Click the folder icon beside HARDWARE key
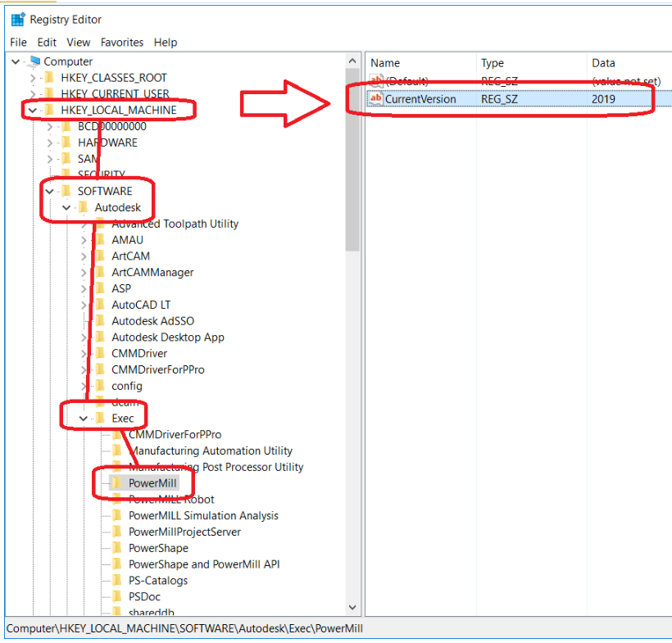The height and width of the screenshot is (643, 672). tap(67, 142)
